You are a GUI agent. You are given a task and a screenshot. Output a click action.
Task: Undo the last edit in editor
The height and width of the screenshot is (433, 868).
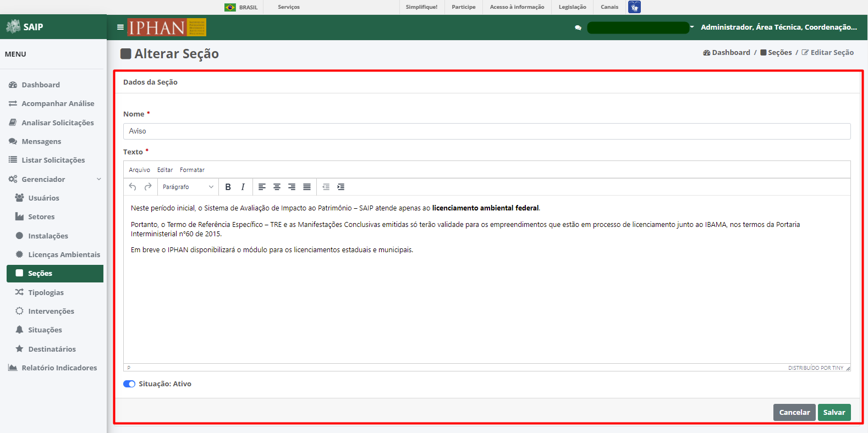click(x=133, y=187)
